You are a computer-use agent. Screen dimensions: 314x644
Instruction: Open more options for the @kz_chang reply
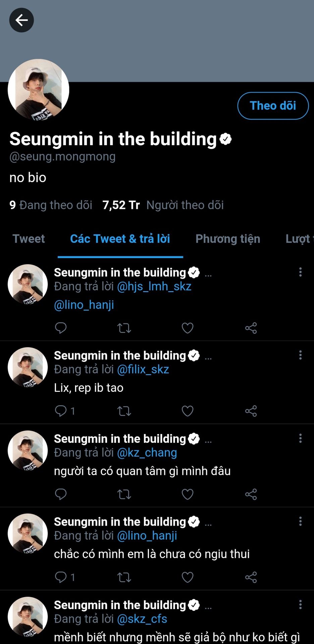tap(300, 438)
